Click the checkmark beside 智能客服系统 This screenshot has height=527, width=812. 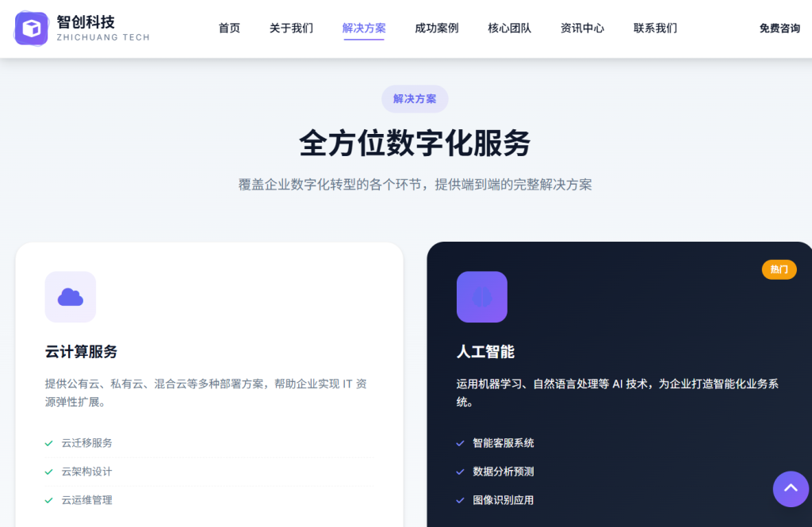click(460, 443)
